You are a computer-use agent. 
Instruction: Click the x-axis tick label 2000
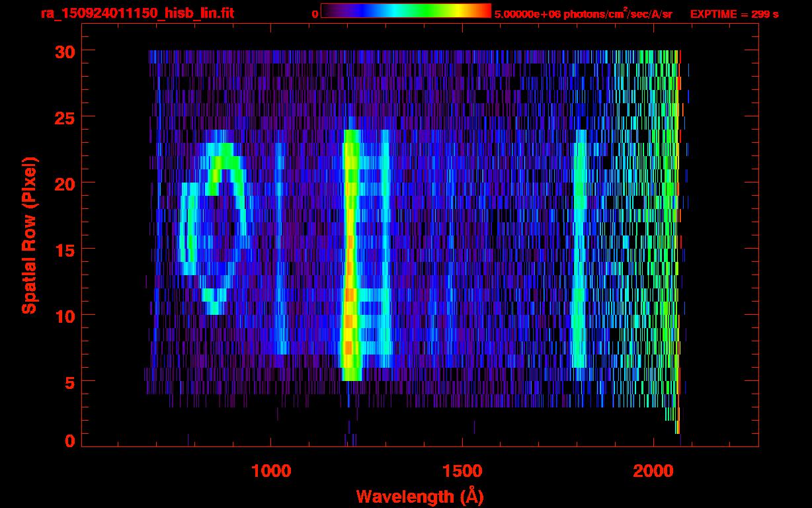click(x=653, y=471)
